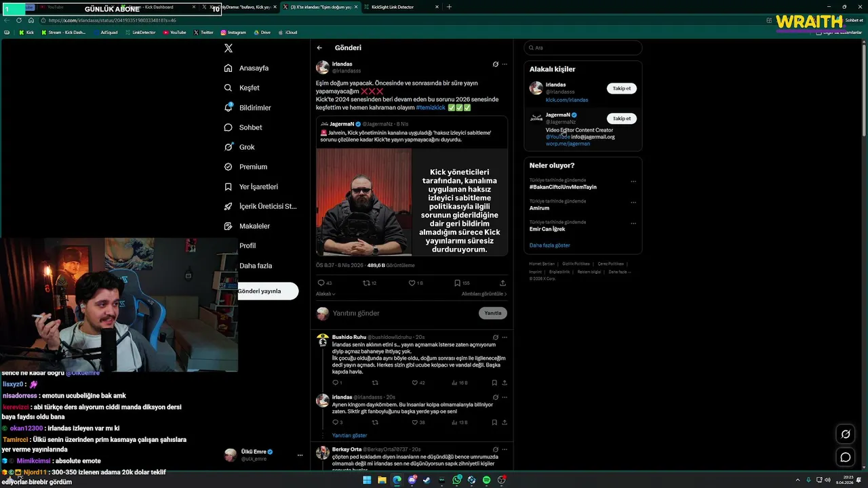Open more options for Amirum trend

(633, 203)
